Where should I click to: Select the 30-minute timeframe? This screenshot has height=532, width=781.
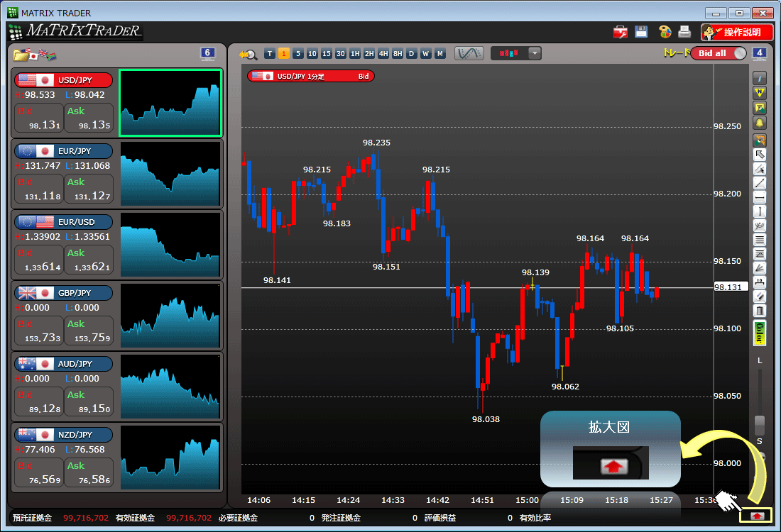point(341,54)
